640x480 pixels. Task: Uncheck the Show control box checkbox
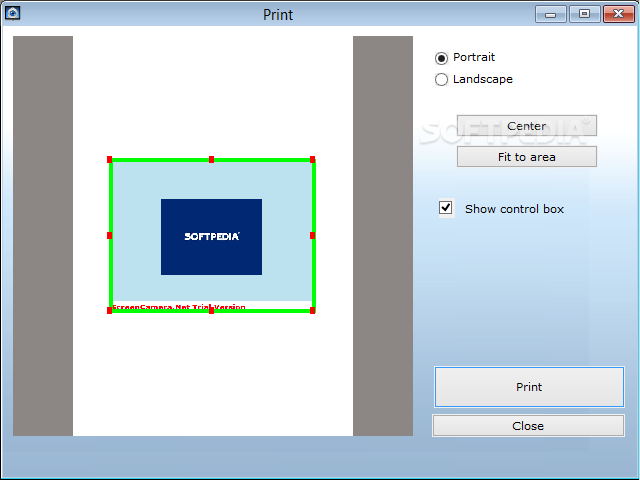click(x=446, y=208)
